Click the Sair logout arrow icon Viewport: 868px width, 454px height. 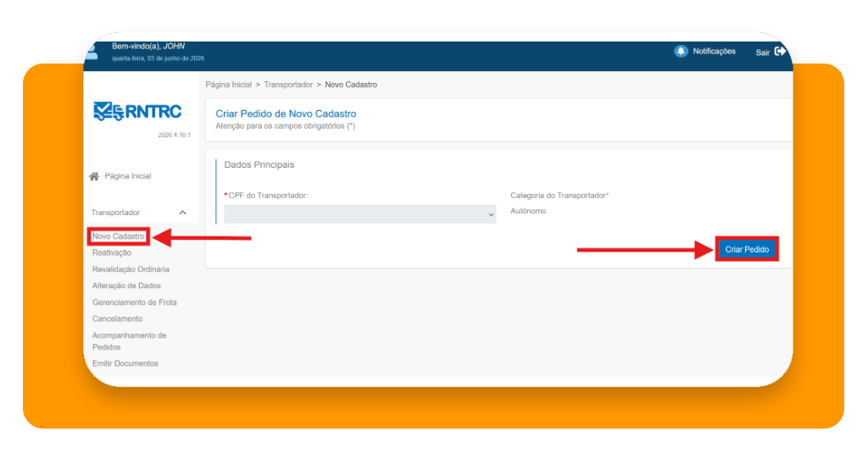click(x=780, y=52)
